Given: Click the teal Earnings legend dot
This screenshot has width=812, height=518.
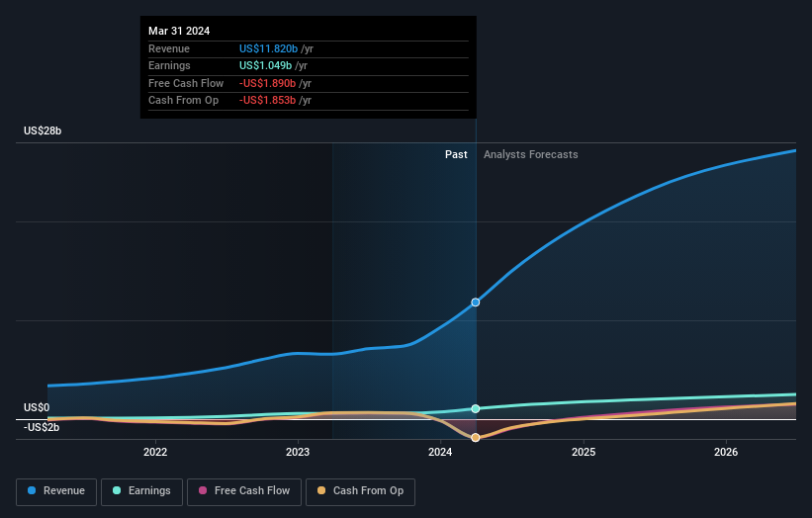Looking at the screenshot, I should (117, 490).
